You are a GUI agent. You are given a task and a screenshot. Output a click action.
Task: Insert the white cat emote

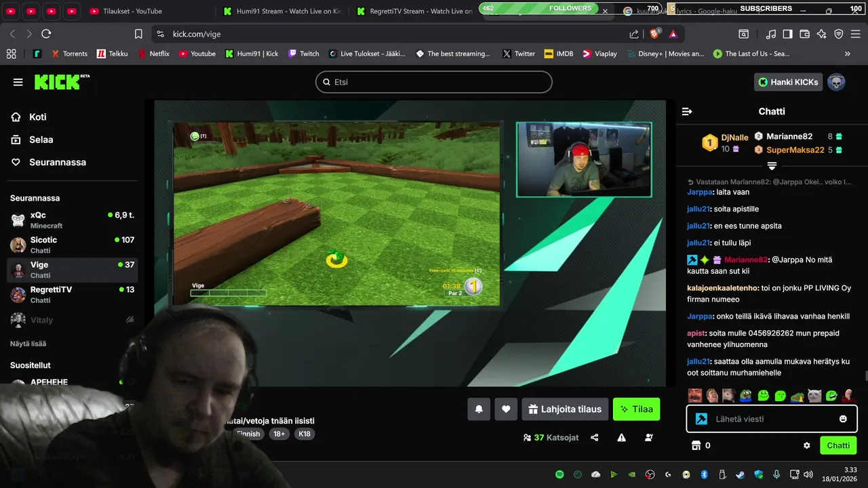pos(814,395)
